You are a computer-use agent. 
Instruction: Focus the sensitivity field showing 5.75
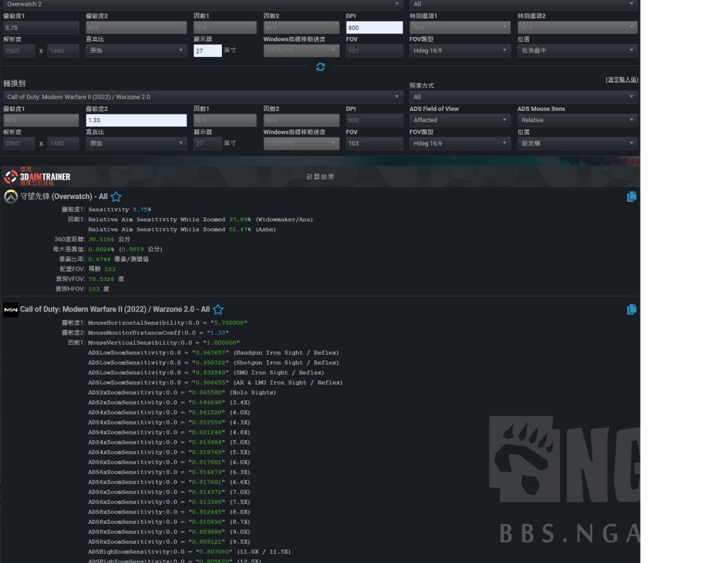(41, 28)
